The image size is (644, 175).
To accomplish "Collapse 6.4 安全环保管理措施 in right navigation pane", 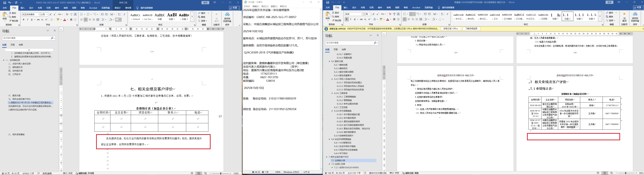I will pos(330,139).
